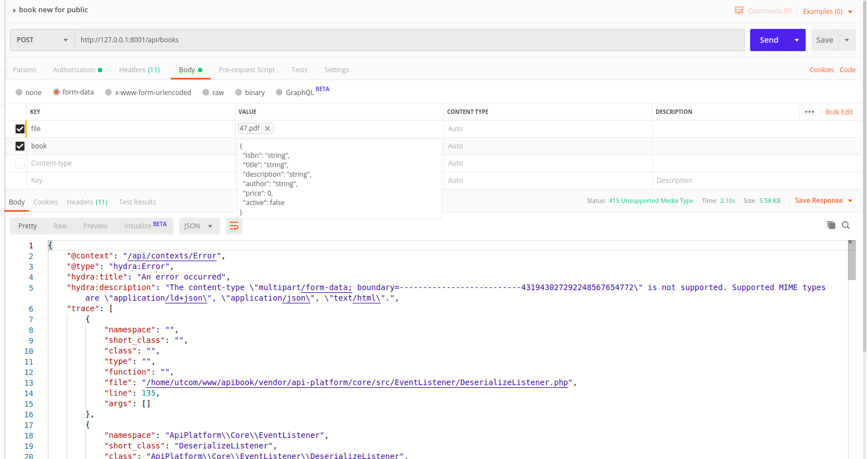Open search in response with magnifier icon
The height and width of the screenshot is (459, 868).
(846, 225)
